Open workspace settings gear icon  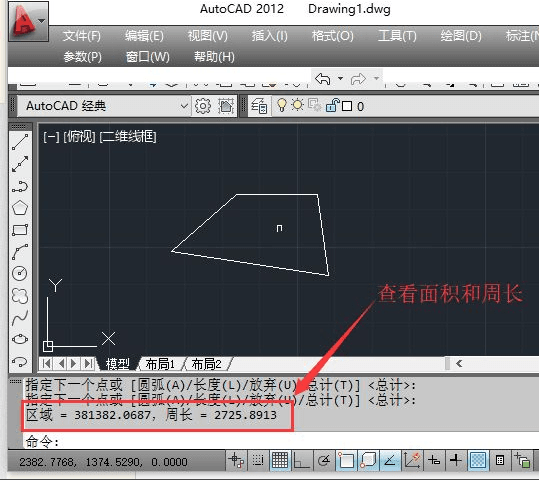click(203, 106)
